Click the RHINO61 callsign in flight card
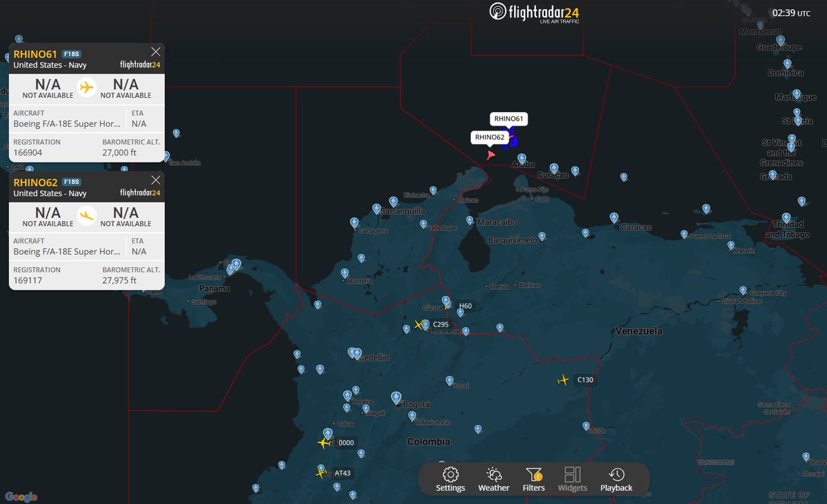The image size is (827, 504). (x=35, y=54)
